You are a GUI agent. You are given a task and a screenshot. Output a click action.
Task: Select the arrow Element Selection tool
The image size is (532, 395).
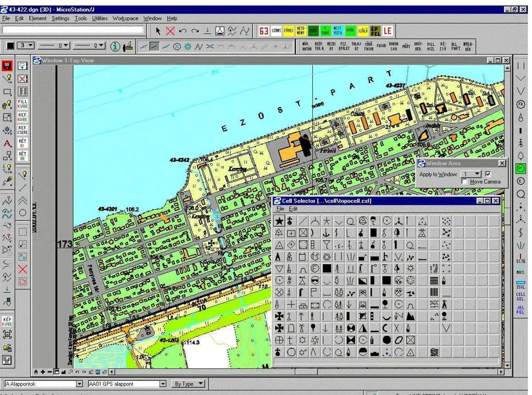pyautogui.click(x=159, y=31)
